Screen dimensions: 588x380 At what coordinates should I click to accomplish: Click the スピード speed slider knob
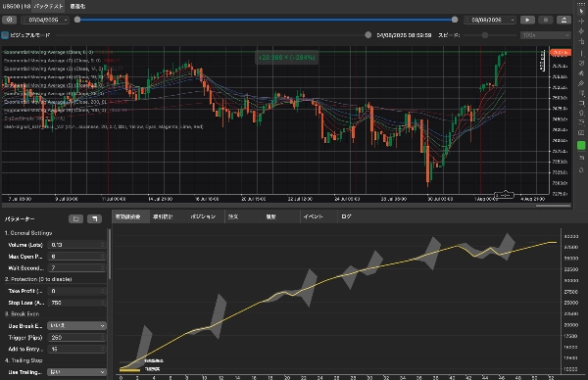coord(485,35)
